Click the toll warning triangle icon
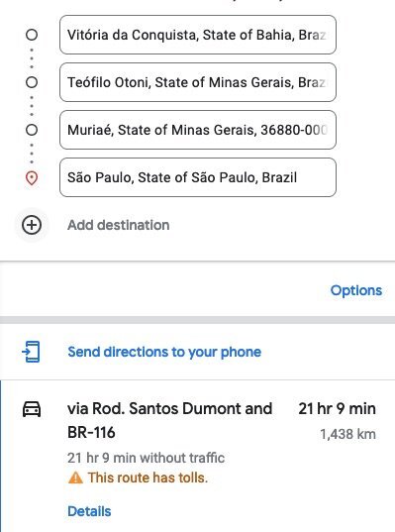Screen dimensions: 395x532 click(75, 478)
